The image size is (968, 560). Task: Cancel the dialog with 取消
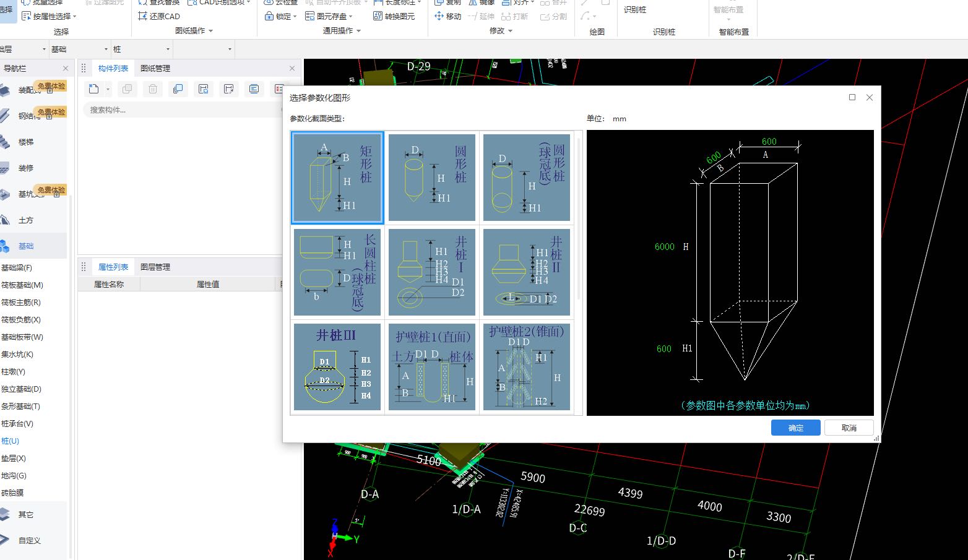[x=849, y=428]
